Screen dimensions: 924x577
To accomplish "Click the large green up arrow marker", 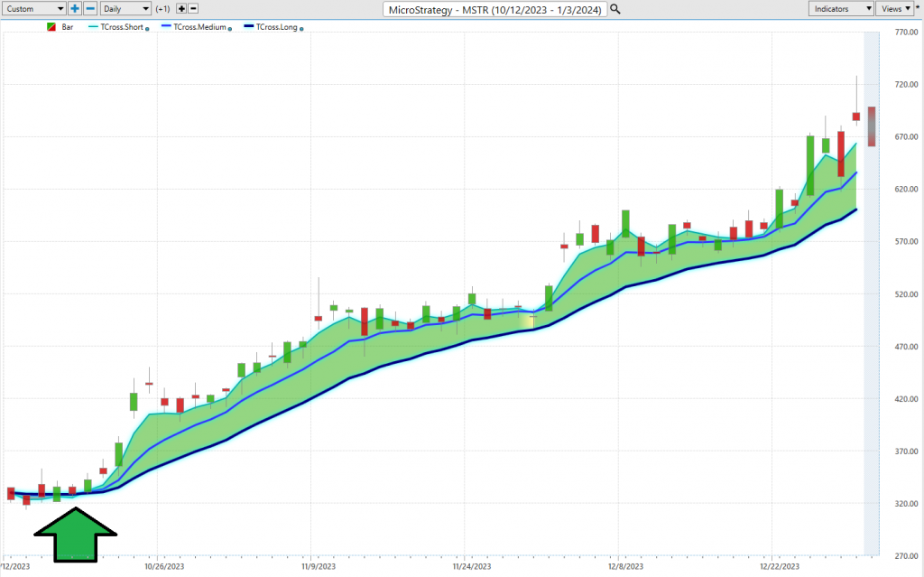I will (x=75, y=535).
